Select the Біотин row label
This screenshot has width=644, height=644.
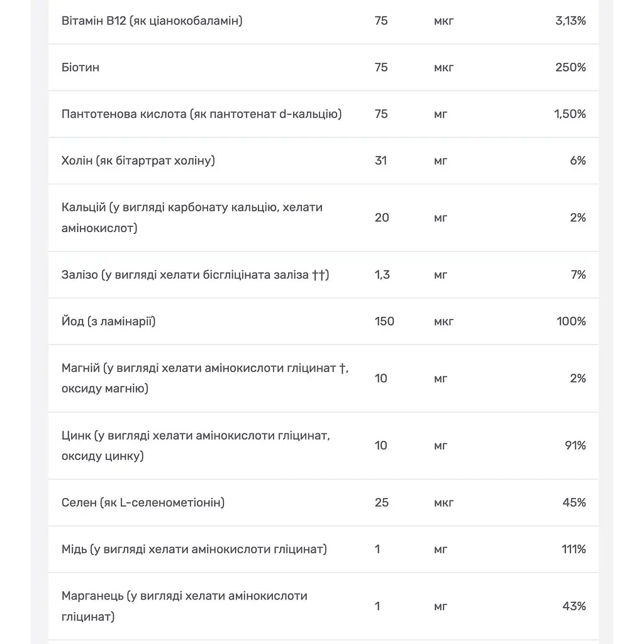tap(80, 67)
